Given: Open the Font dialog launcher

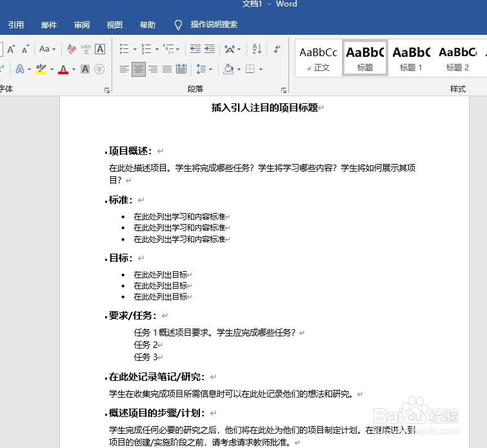Looking at the screenshot, I should pos(107,90).
